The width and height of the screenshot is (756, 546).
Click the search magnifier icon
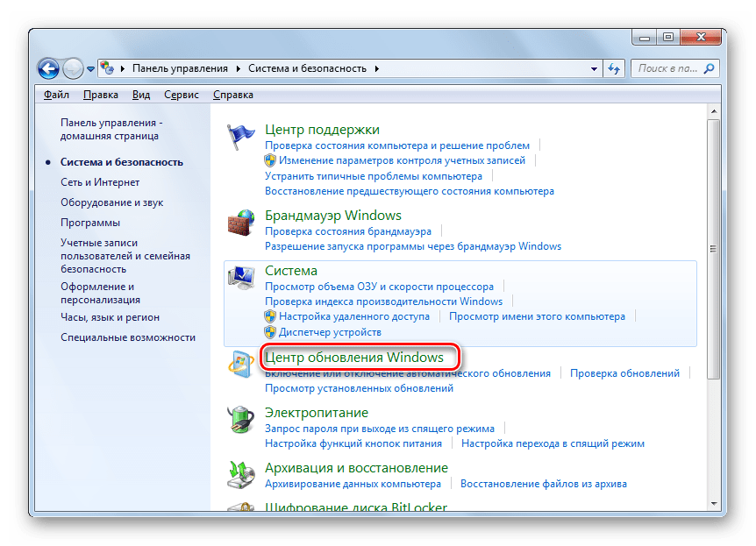click(709, 67)
